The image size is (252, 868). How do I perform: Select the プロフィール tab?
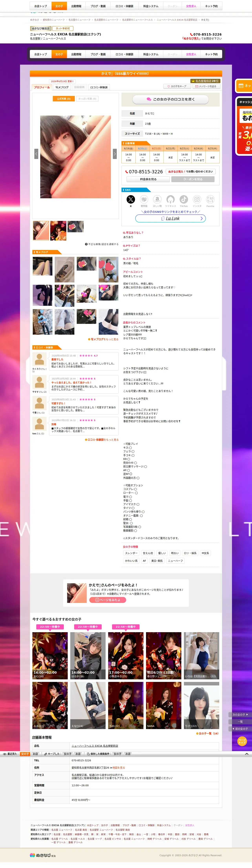tap(42, 87)
